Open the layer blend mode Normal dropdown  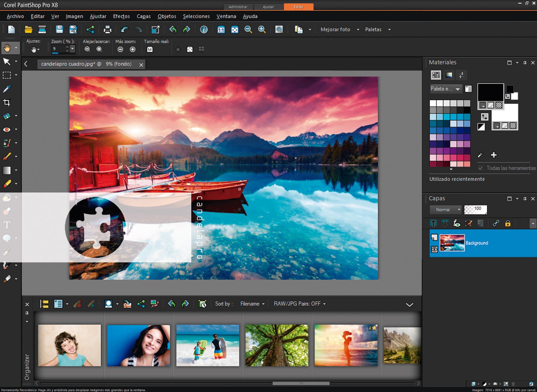(446, 210)
